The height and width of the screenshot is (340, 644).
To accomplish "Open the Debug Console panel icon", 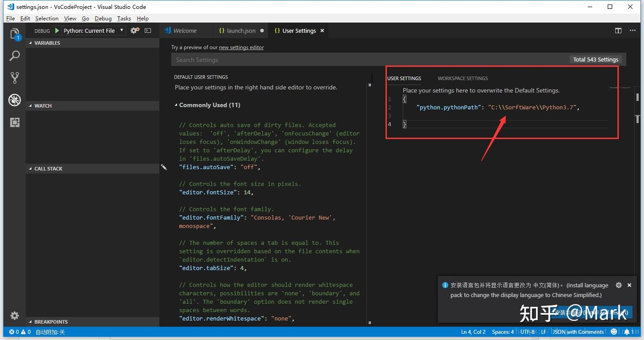I will point(148,30).
